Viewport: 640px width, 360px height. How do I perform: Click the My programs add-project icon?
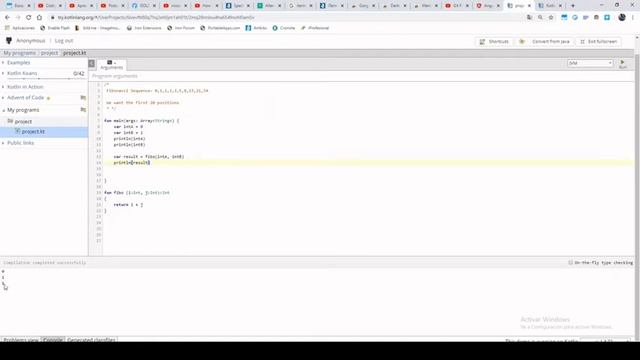pos(83,110)
